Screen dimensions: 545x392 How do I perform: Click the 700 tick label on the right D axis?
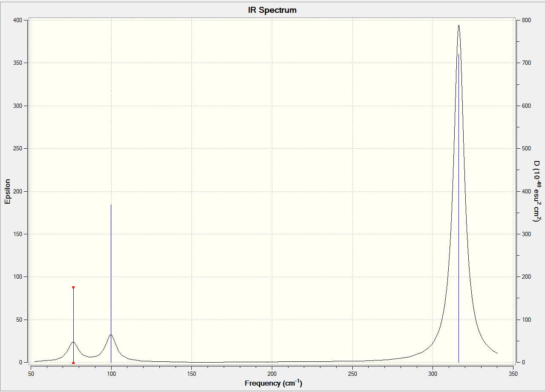pos(526,63)
